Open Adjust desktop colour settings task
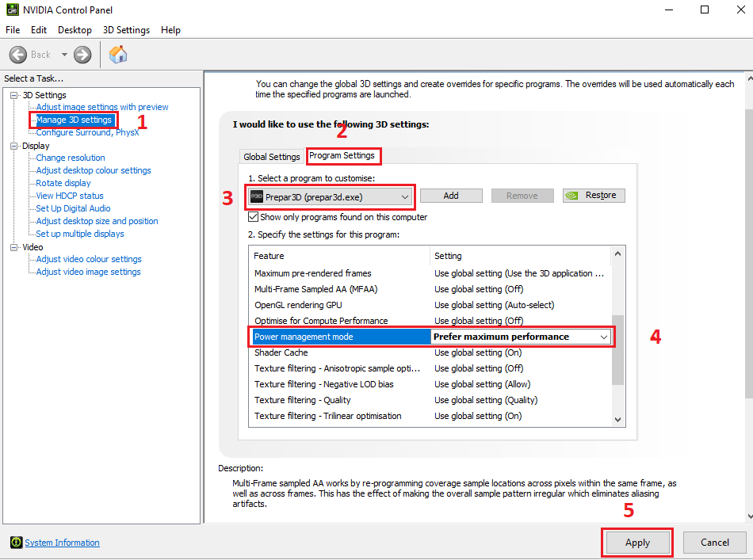Image resolution: width=753 pixels, height=560 pixels. click(x=94, y=170)
